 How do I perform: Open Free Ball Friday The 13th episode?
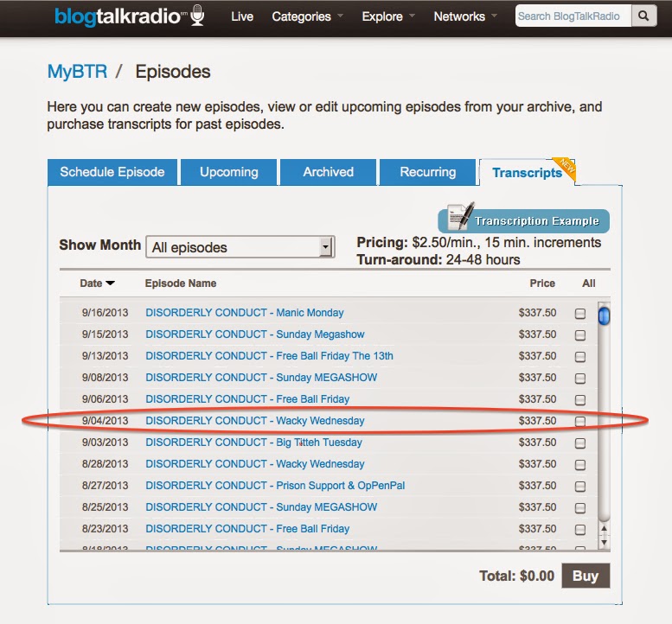[x=269, y=356]
